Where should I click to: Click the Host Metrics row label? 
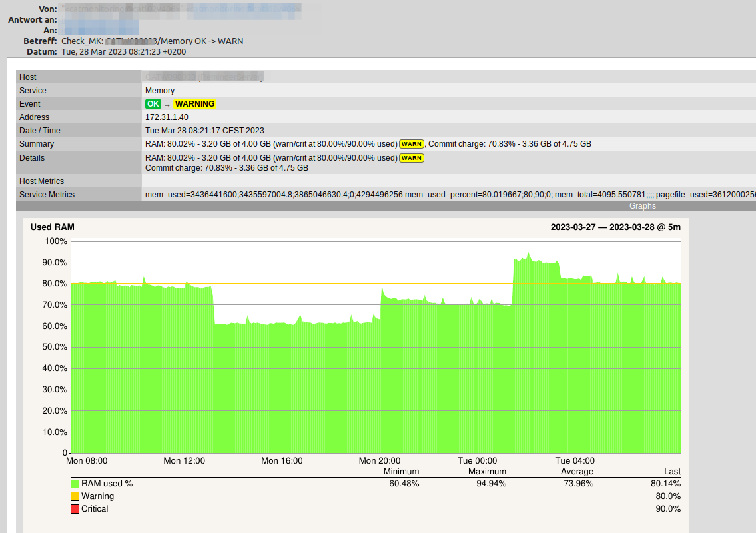[41, 181]
